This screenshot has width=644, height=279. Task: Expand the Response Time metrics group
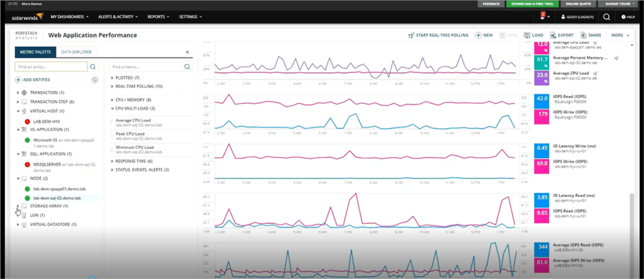[112, 161]
